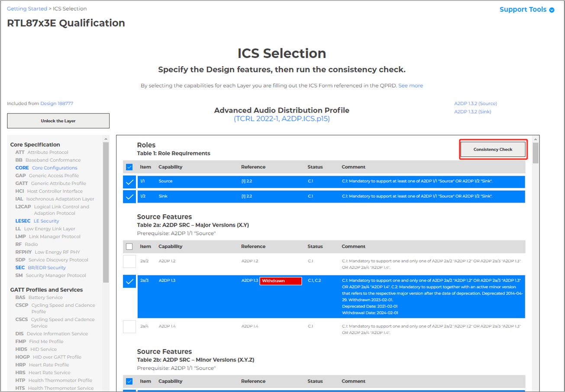Click the A2DP 1.2 reference cell
The image size is (565, 392).
[250, 261]
